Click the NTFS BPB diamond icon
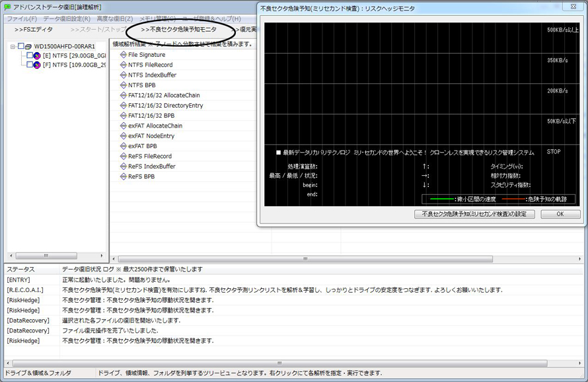 pos(124,85)
